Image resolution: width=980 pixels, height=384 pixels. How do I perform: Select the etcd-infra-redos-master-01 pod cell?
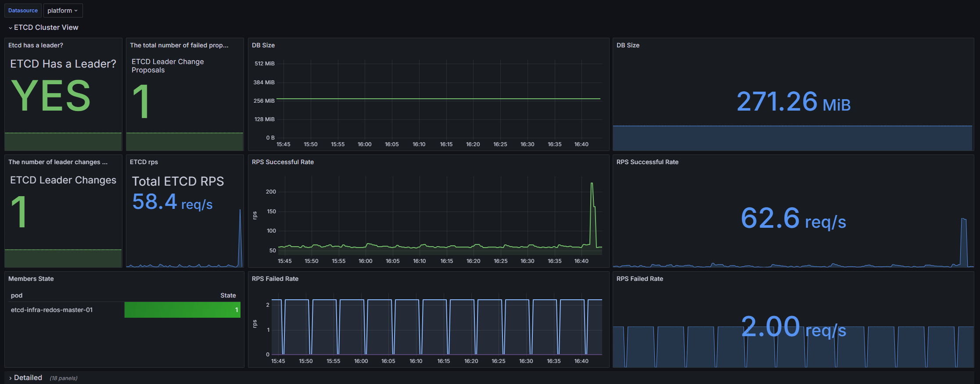(52, 310)
